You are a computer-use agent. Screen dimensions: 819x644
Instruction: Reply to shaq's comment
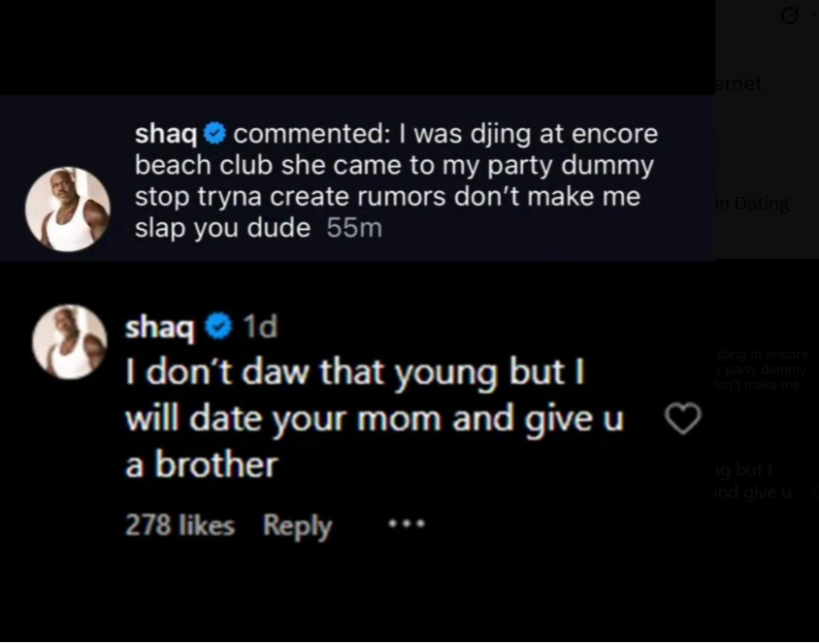pos(297,526)
